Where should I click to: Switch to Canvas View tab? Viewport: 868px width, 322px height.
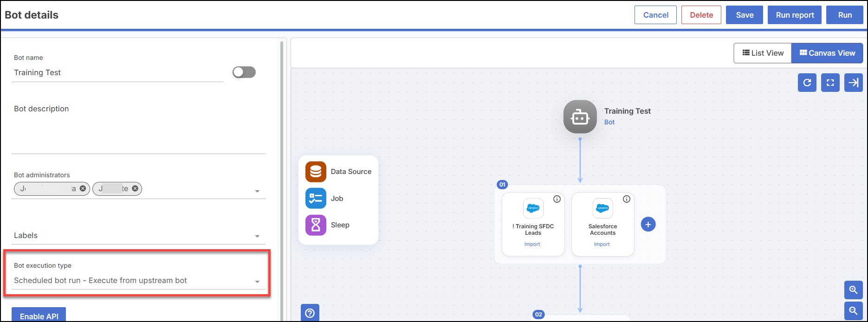(x=827, y=53)
